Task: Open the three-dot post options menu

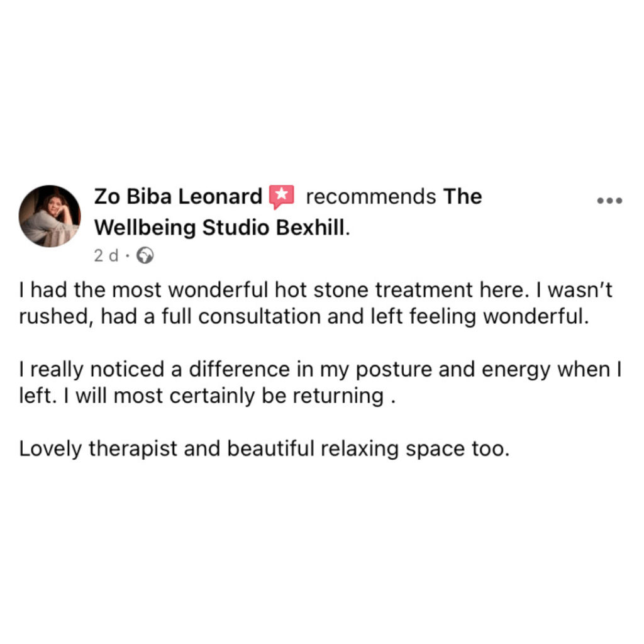Action: point(609,201)
